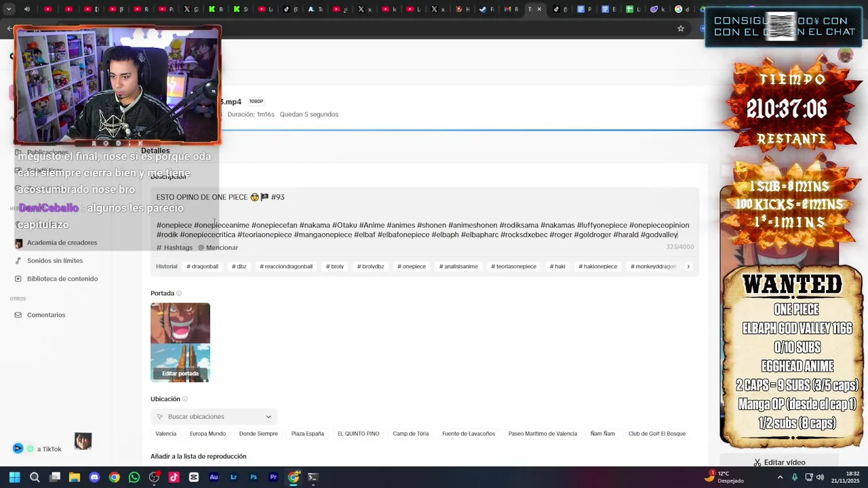Select the Camp de Túria location chip
Screen dimensions: 868x488
click(x=410, y=434)
